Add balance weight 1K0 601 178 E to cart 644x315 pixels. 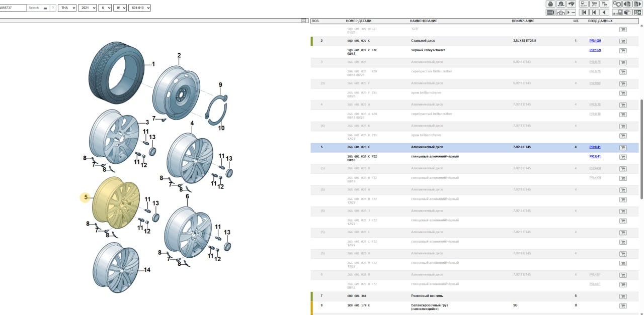[x=623, y=305]
